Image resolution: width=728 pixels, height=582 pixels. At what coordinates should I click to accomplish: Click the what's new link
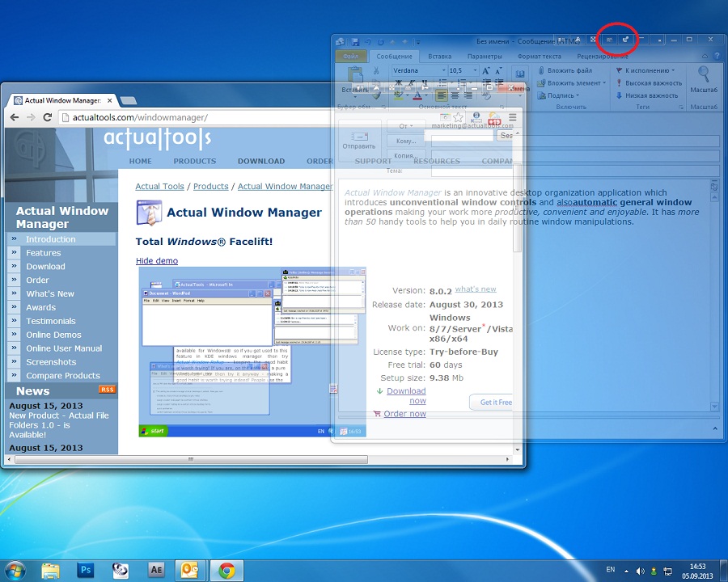(x=476, y=289)
